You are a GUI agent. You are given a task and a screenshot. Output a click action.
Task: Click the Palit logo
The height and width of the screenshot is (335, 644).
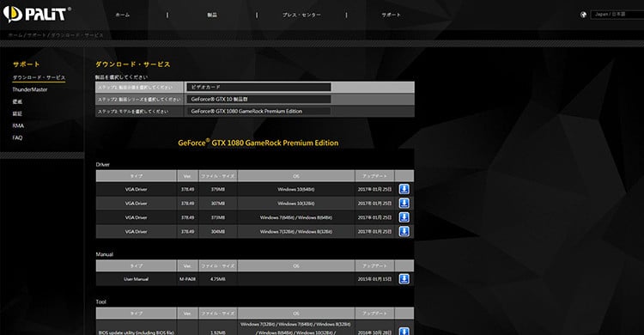[36, 15]
